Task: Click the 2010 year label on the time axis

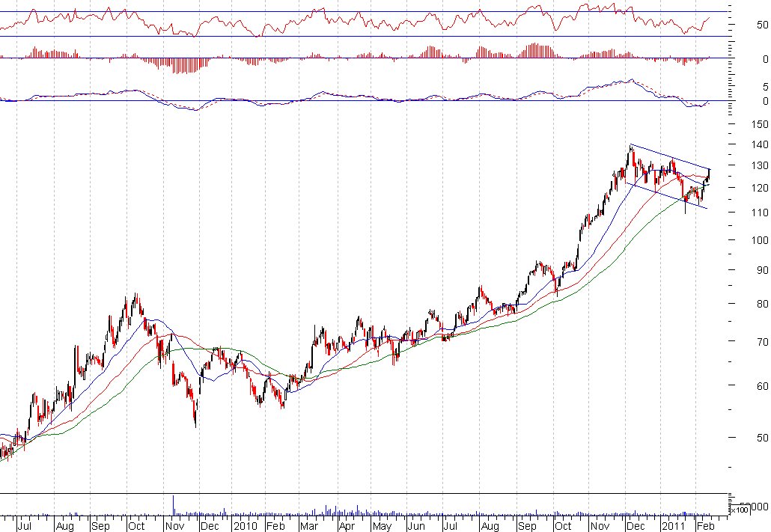Action: point(245,526)
